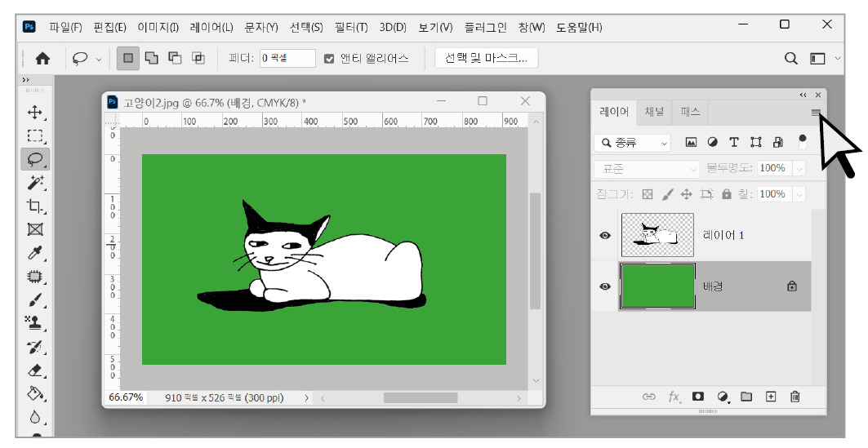868x448 pixels.
Task: Toggle the 앤티 앨리어스 checkbox
Action: point(329,59)
